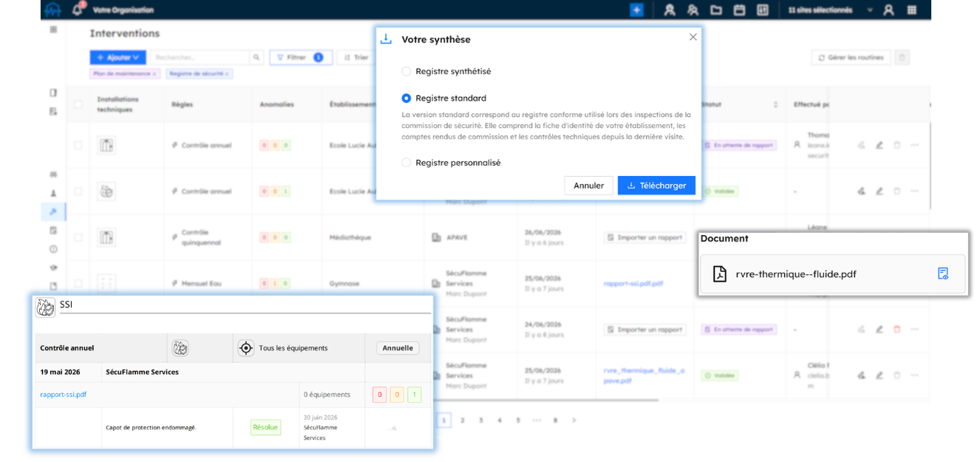Click the Votre Organisation label
This screenshot has width=980, height=462.
(x=123, y=10)
